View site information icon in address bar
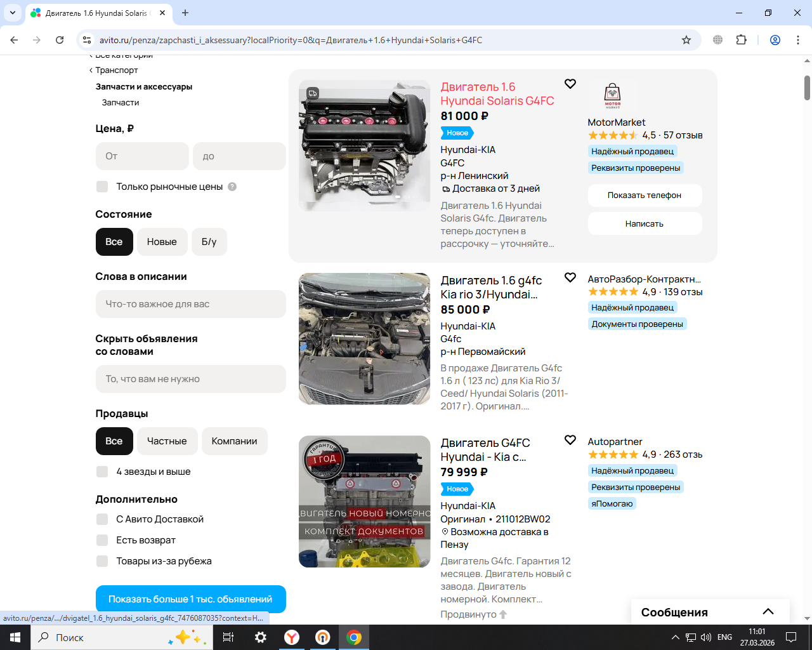The image size is (812, 650). click(88, 40)
